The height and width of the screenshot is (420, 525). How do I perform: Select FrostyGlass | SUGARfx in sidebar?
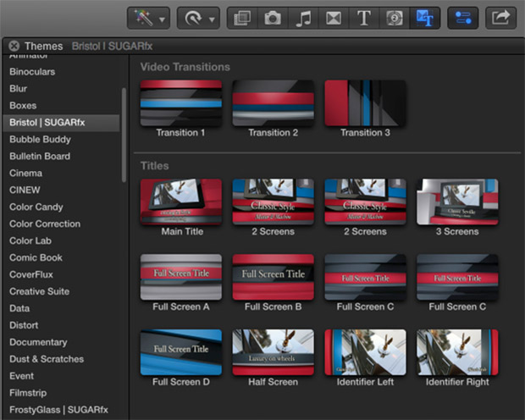(x=58, y=410)
